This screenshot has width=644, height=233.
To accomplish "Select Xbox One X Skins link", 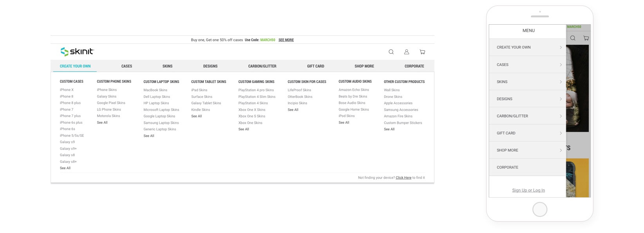I will tap(252, 110).
